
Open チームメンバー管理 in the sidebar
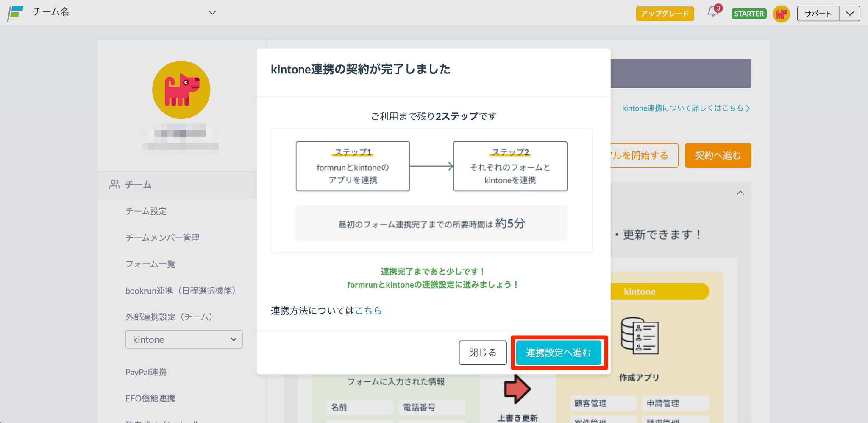pos(162,238)
